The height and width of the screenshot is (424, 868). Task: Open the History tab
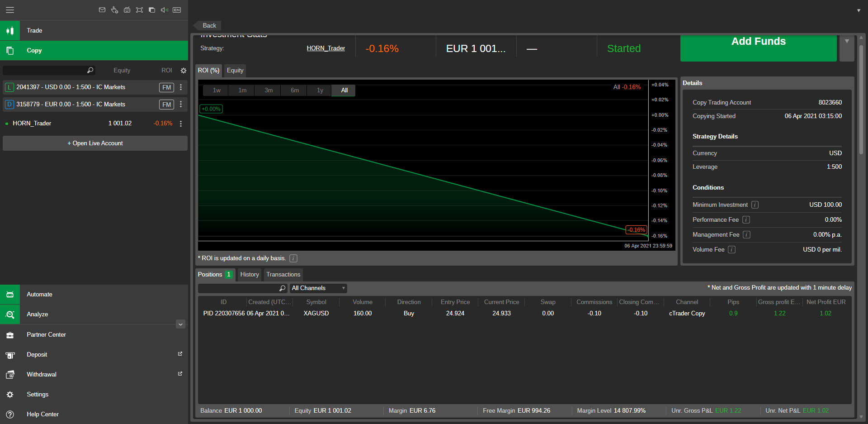pos(249,275)
